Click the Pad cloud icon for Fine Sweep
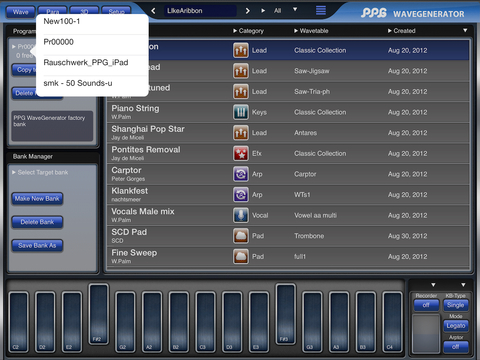This screenshot has height=360, width=480. click(241, 257)
